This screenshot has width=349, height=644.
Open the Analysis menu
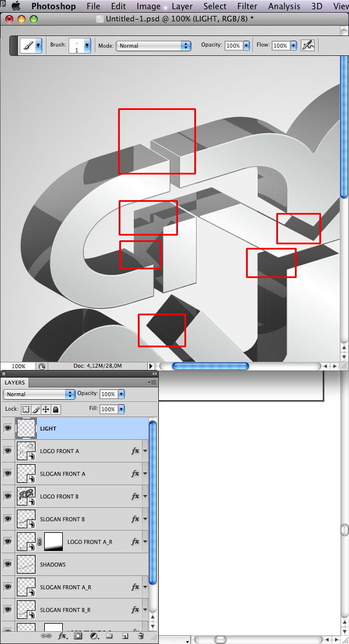point(284,6)
